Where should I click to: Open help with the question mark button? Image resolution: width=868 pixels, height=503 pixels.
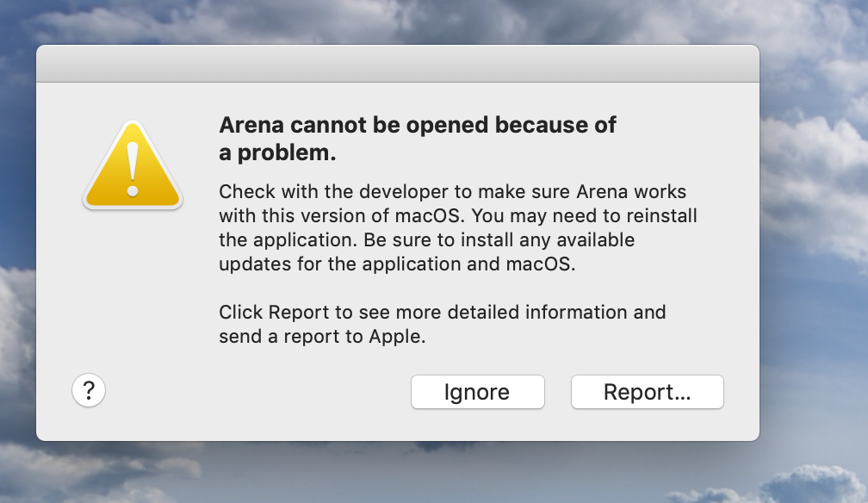(89, 391)
